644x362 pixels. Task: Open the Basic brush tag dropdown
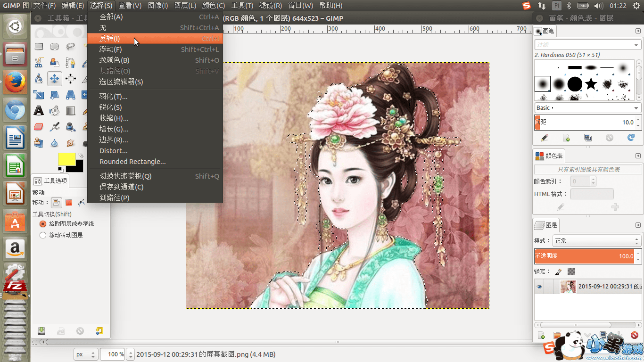[x=587, y=107]
